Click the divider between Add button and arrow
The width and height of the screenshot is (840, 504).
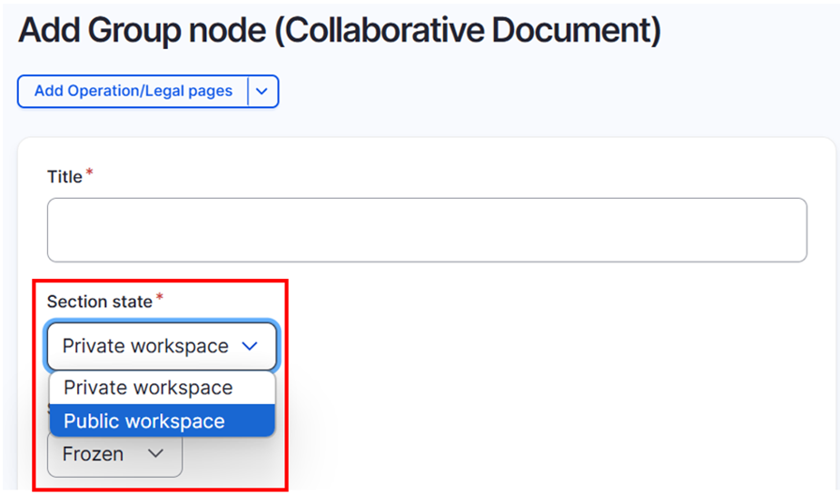(x=247, y=91)
